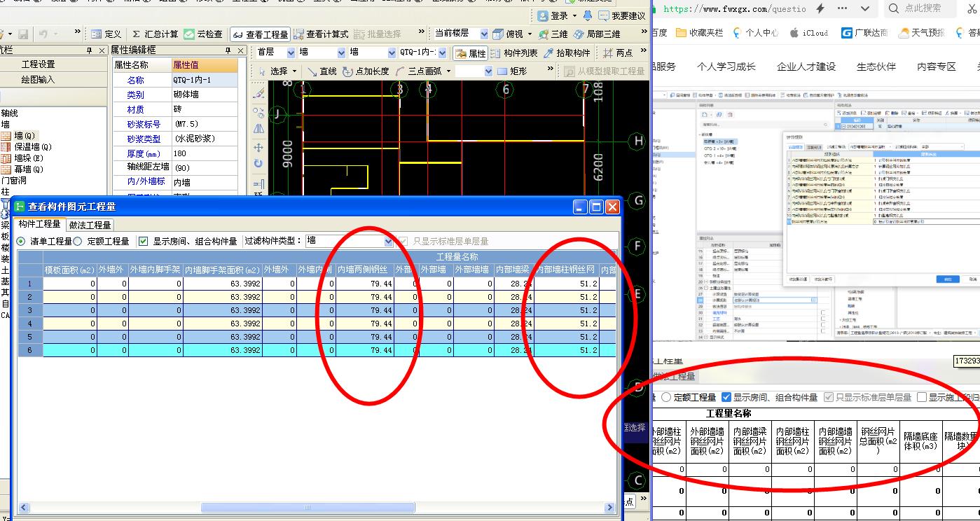The image size is (980, 521).
Task: Activate the 选择 selection tool
Action: [272, 71]
